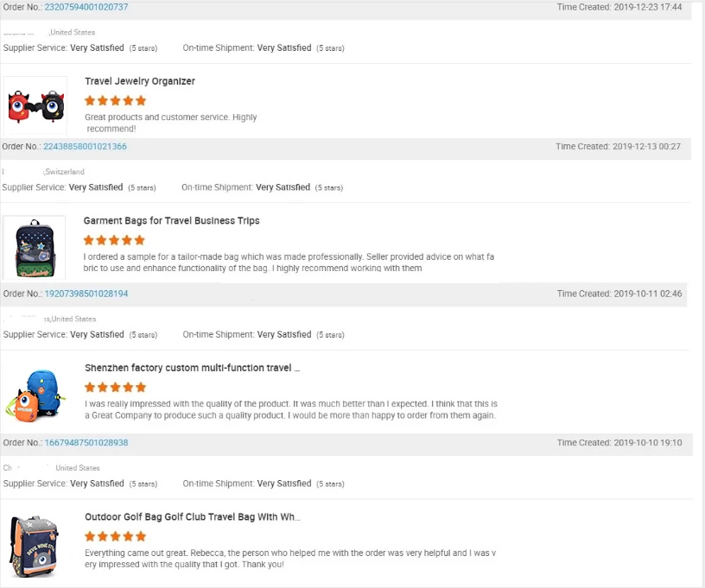The image size is (705, 588).
Task: Click the Time Created 2019-12-23 17:44 timestamp
Action: pos(619,7)
